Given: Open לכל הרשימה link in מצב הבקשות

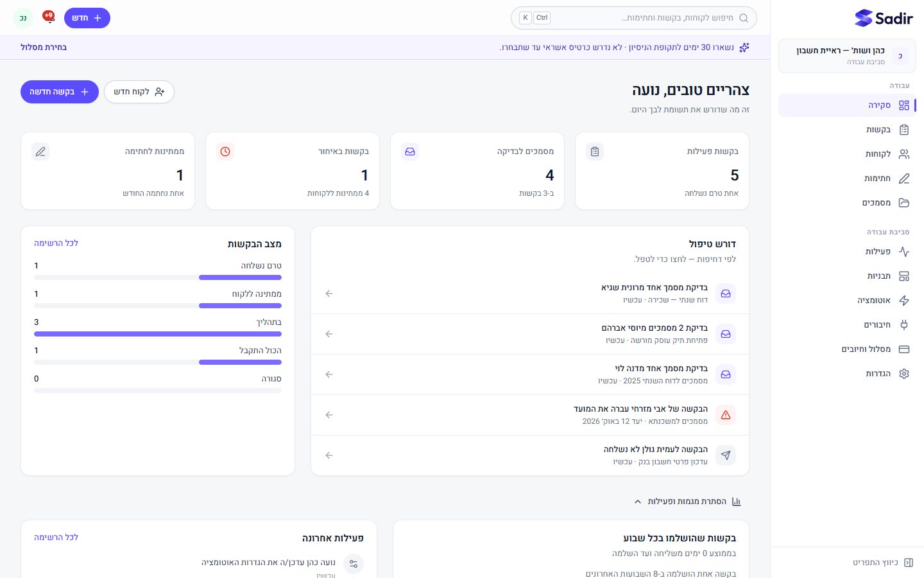Looking at the screenshot, I should tap(56, 243).
